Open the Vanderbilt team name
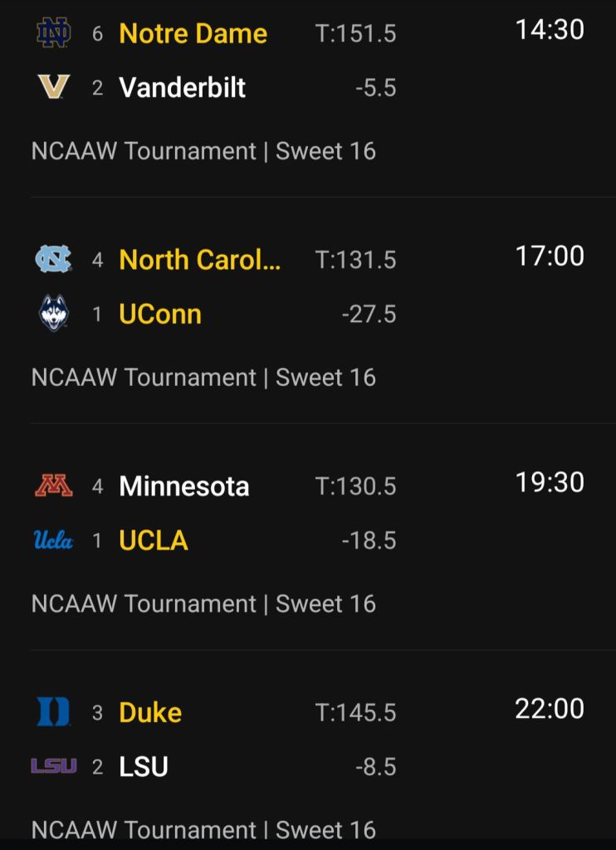Screen dimensions: 616x850 pos(182,87)
